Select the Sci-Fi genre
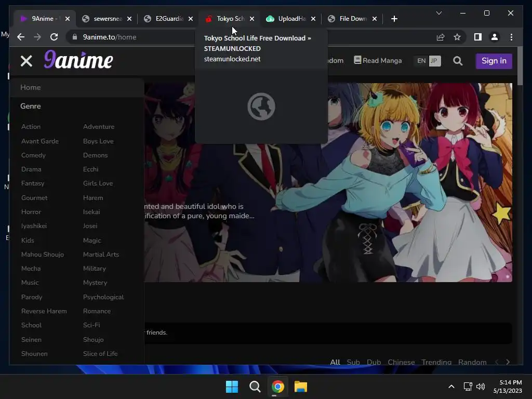 [91, 325]
